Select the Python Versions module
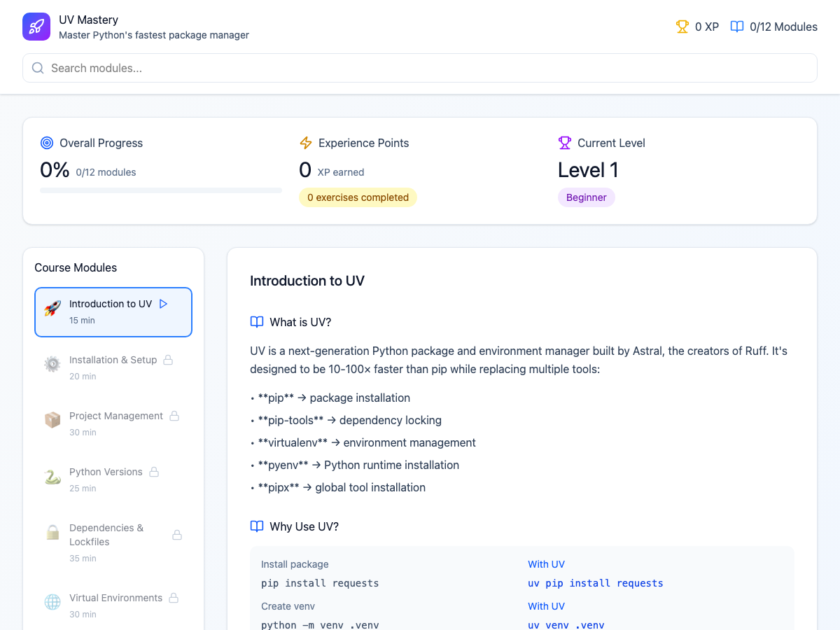 point(113,480)
